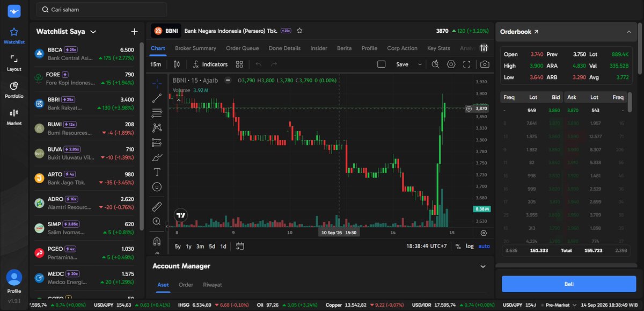Save the chart layout

coord(402,64)
